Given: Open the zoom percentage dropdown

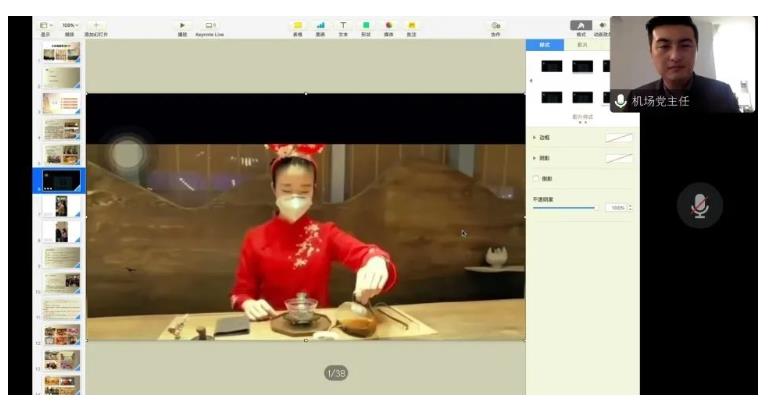Looking at the screenshot, I should (x=70, y=25).
